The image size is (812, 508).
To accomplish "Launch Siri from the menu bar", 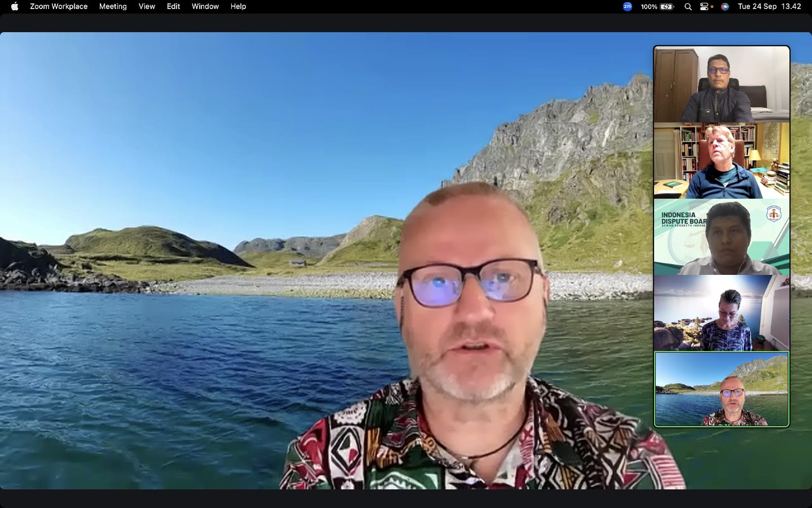I will pos(725,7).
